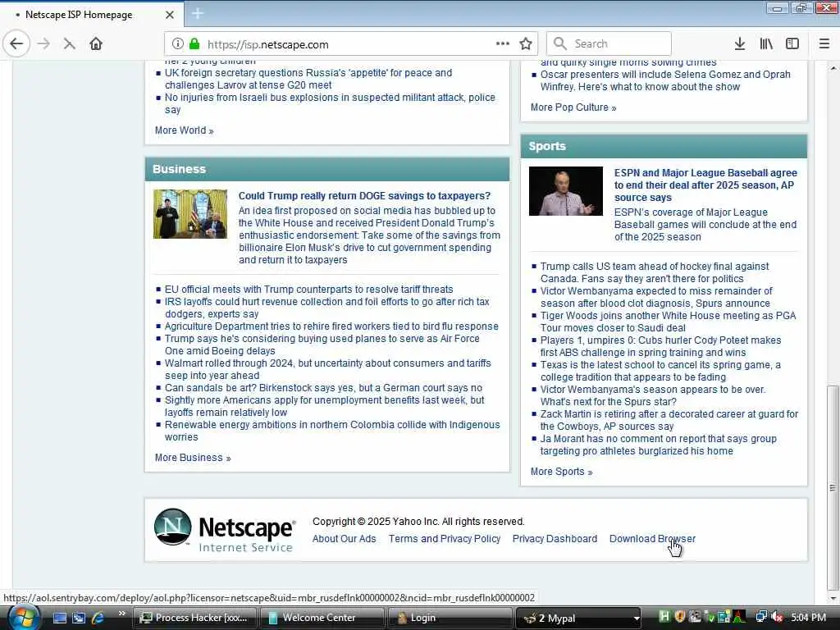Toggle the sidebar panel icon

(792, 44)
